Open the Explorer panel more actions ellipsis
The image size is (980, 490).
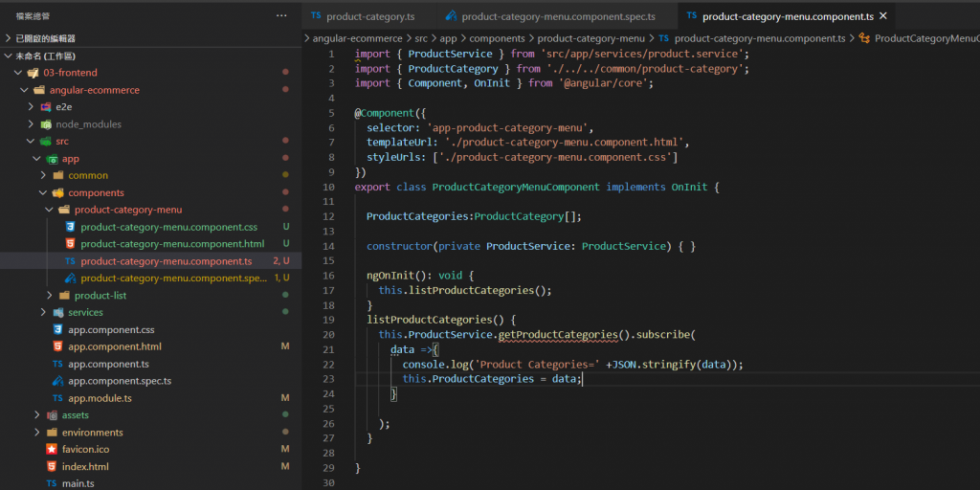tap(281, 15)
